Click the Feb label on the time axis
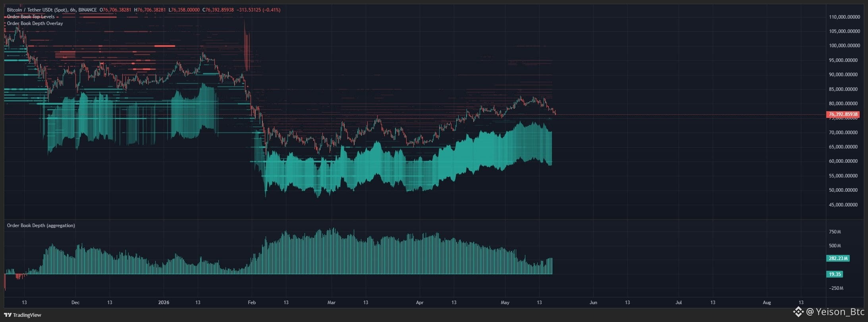This screenshot has height=322, width=868. [x=252, y=303]
